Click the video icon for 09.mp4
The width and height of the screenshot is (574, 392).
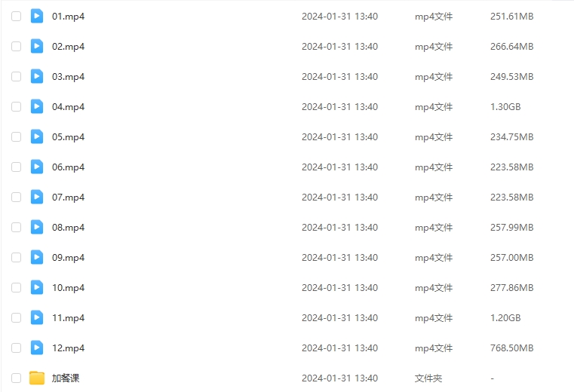pyautogui.click(x=37, y=257)
